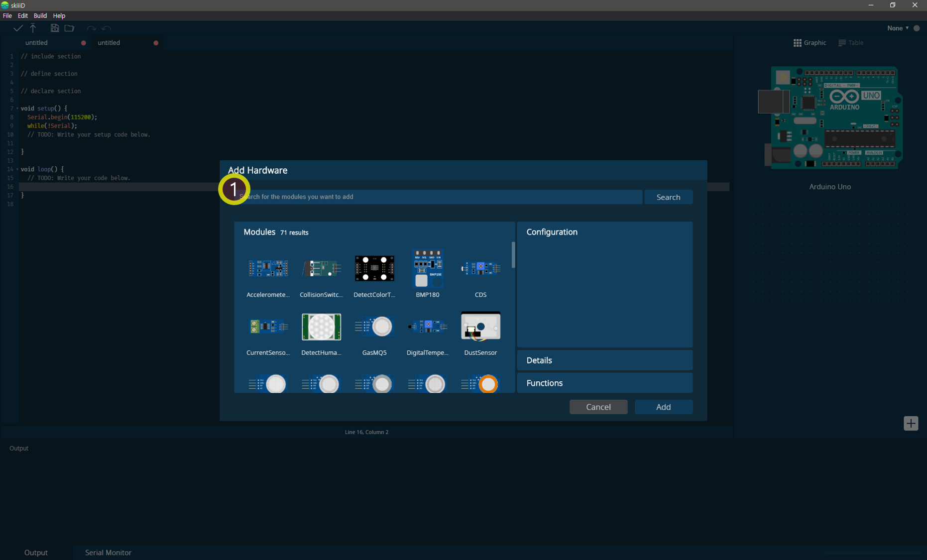Expand the Details section
927x560 pixels.
coord(604,360)
